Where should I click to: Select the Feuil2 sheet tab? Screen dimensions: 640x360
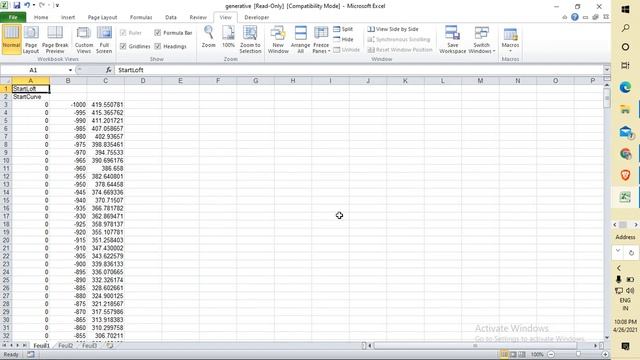(65, 345)
